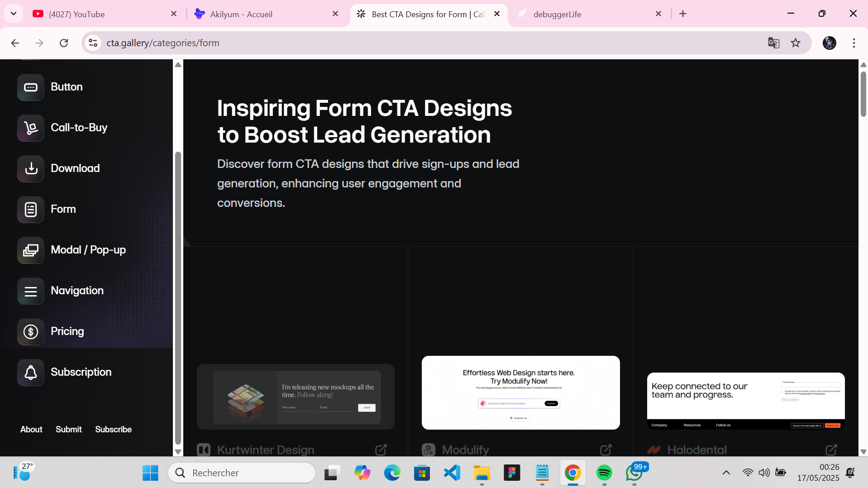
Task: Open File Explorer from the taskbar
Action: 482,473
